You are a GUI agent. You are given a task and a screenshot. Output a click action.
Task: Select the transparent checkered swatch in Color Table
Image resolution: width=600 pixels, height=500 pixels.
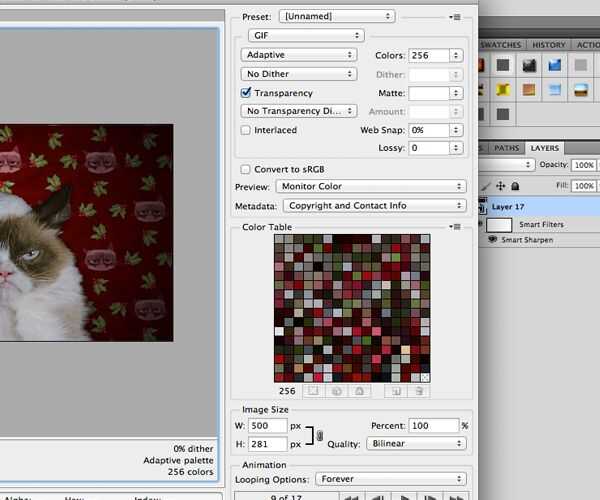pyautogui.click(x=425, y=378)
